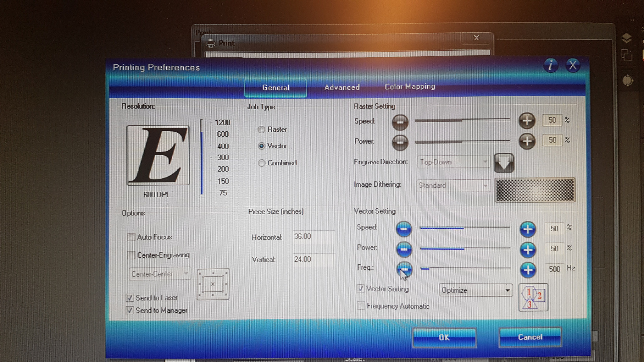This screenshot has width=644, height=362.
Task: Increase raster power with plus button
Action: click(527, 141)
